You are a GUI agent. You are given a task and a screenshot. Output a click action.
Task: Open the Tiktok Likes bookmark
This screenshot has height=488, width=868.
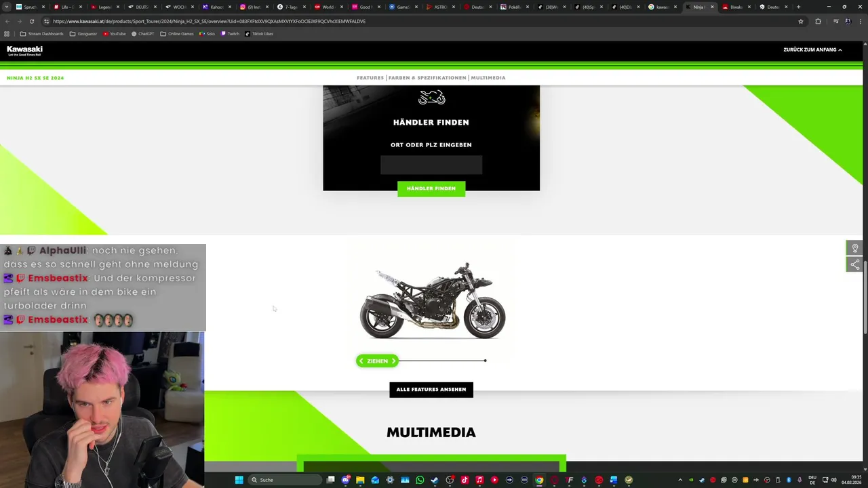[x=259, y=34]
